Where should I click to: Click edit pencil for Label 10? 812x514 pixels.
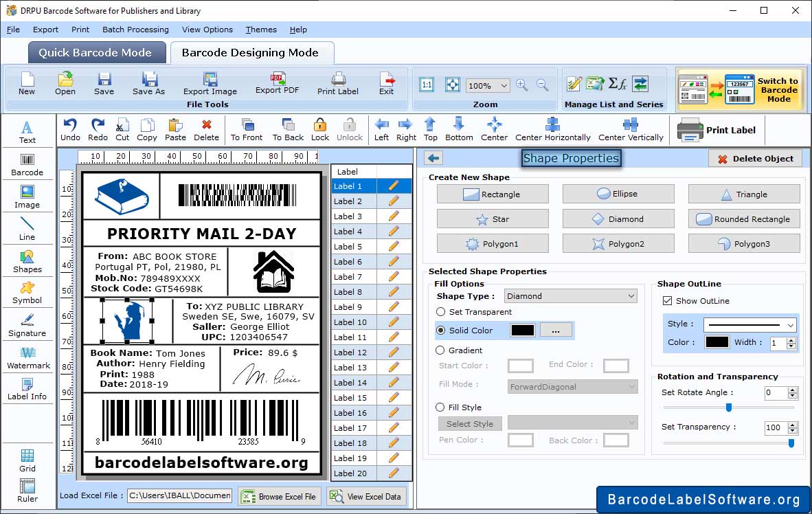click(394, 322)
